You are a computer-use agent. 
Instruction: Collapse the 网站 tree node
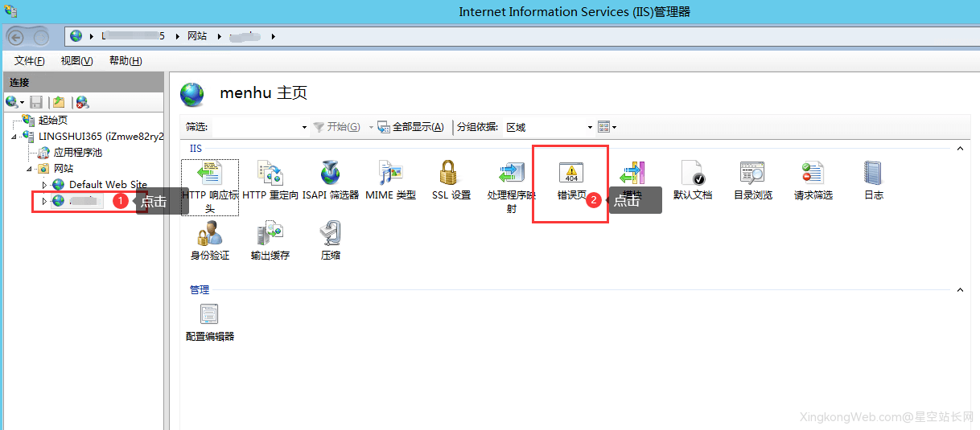(x=30, y=169)
